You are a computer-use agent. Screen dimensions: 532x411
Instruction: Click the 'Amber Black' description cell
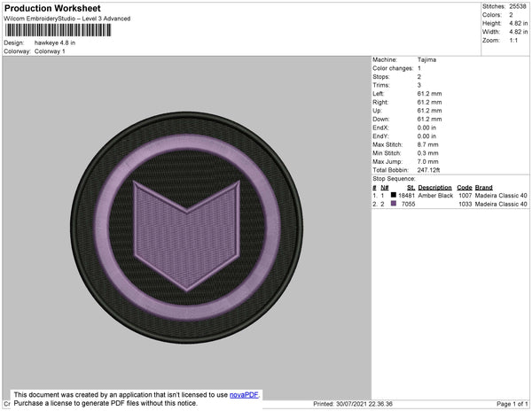pos(435,196)
